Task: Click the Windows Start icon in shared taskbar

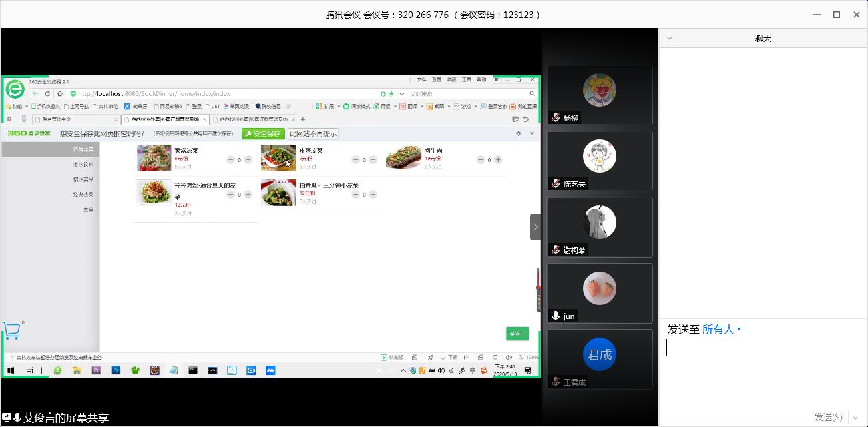Action: click(11, 370)
